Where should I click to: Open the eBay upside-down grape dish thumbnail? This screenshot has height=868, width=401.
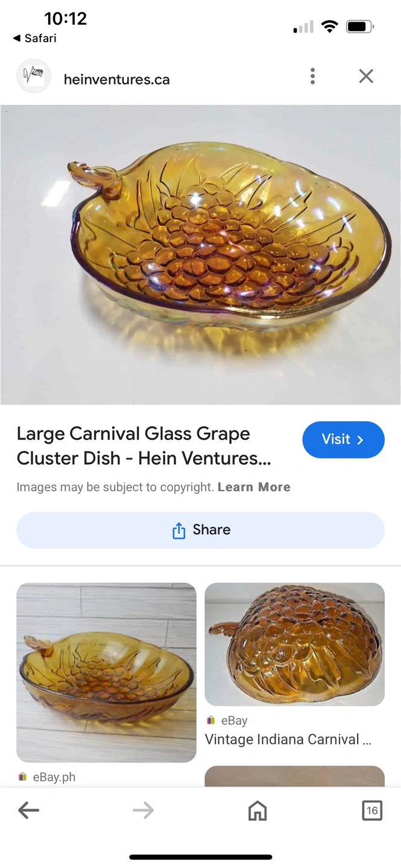(294, 644)
